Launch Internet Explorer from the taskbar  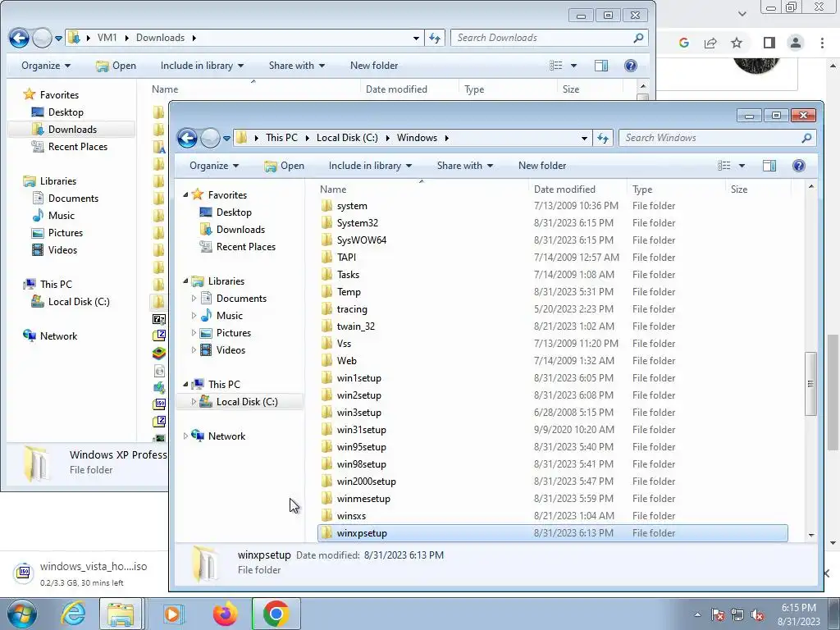(73, 614)
